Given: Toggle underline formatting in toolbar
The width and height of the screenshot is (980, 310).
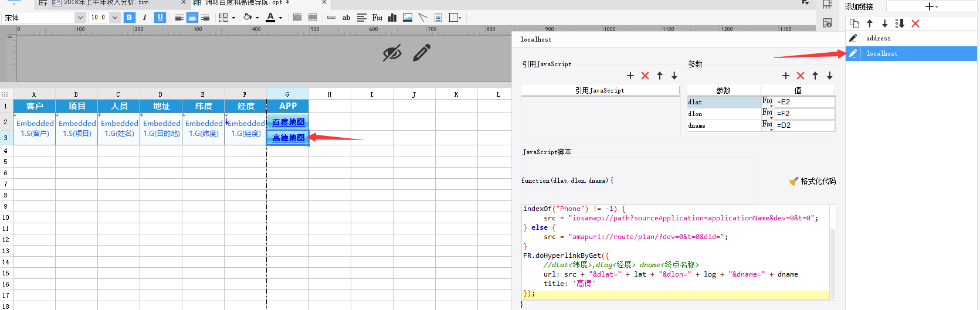Looking at the screenshot, I should (160, 18).
